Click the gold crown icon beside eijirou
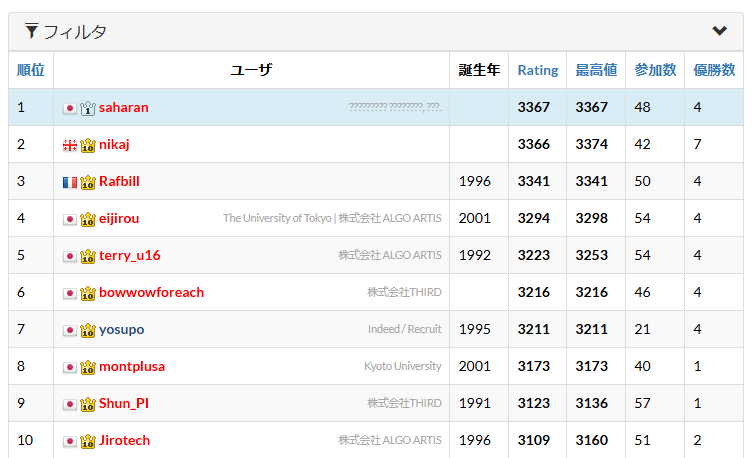Image resolution: width=752 pixels, height=458 pixels. coord(87,219)
